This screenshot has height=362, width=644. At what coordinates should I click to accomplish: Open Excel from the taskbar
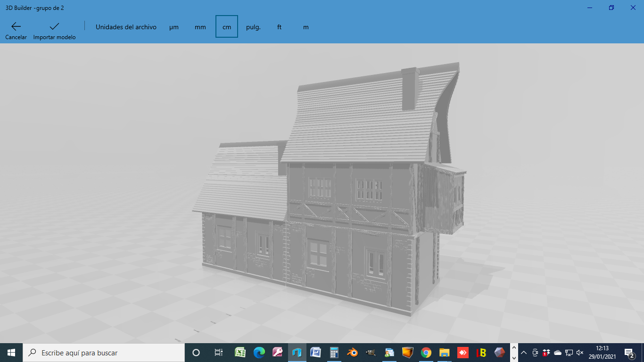(x=240, y=353)
